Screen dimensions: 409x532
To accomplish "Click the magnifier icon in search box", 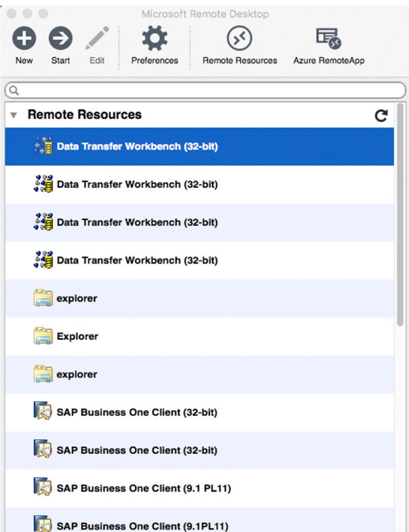I will click(x=14, y=90).
